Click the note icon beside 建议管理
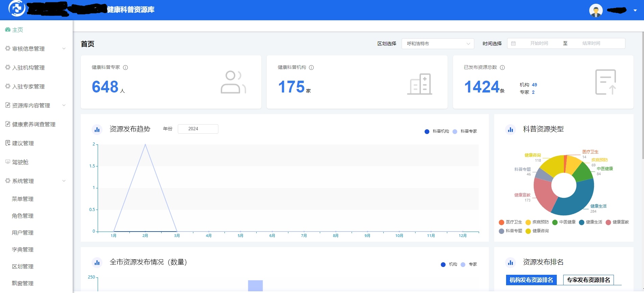 pyautogui.click(x=8, y=143)
